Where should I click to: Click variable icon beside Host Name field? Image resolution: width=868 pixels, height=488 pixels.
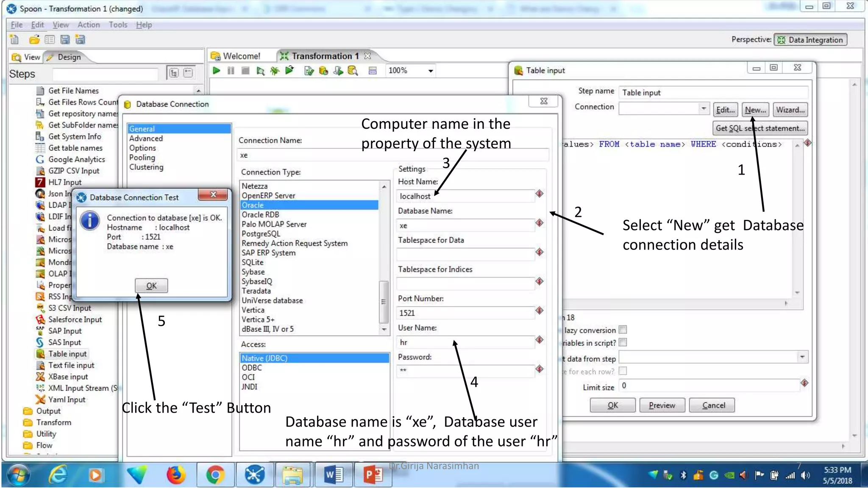coord(540,194)
